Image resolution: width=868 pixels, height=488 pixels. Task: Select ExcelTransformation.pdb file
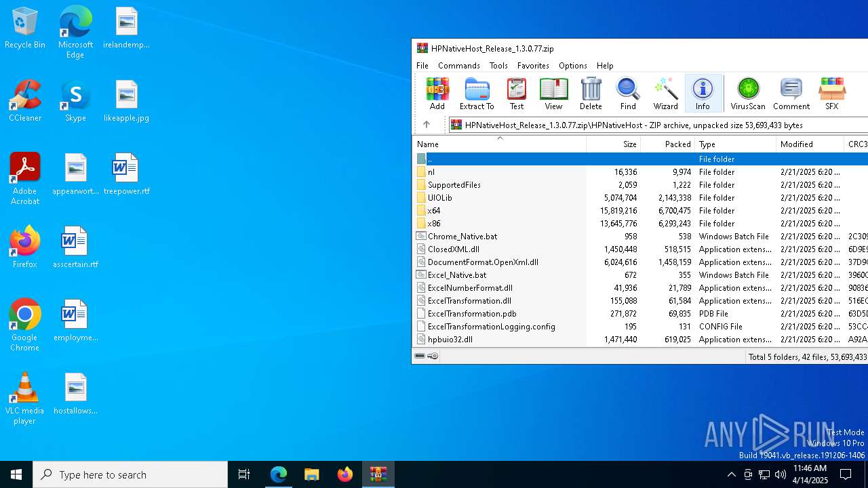[x=640, y=313]
